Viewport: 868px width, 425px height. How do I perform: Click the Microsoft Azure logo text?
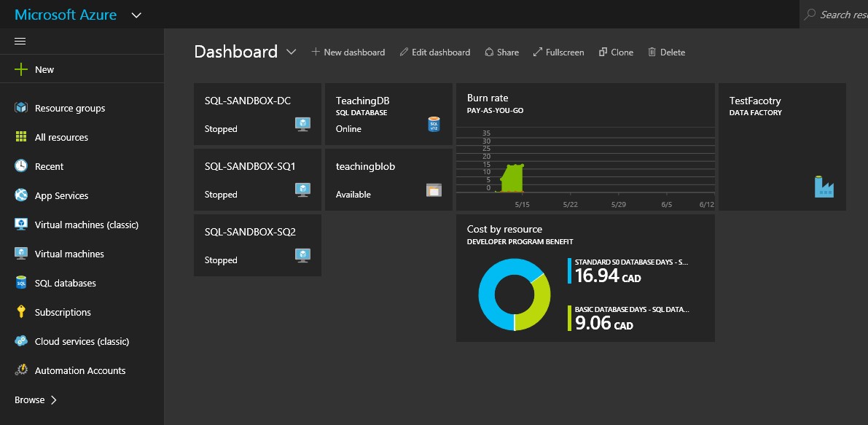pyautogui.click(x=66, y=15)
